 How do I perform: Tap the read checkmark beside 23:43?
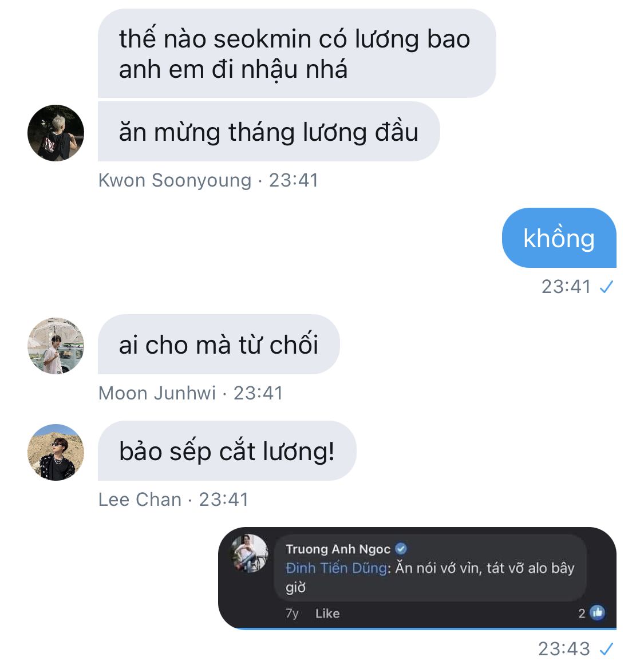606,649
